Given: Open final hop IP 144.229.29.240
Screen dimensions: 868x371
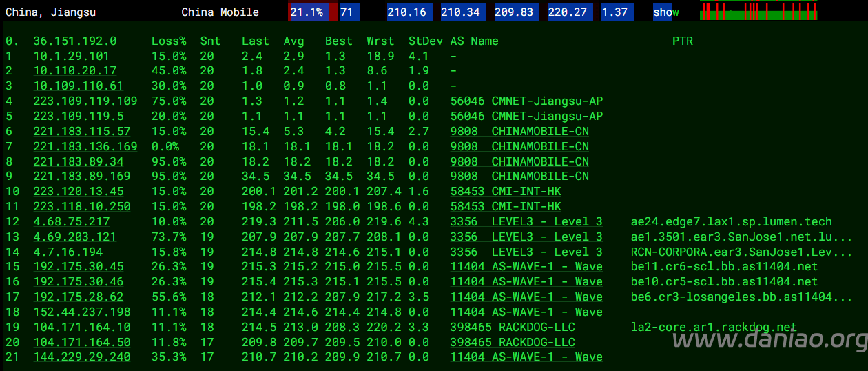Looking at the screenshot, I should [82, 357].
